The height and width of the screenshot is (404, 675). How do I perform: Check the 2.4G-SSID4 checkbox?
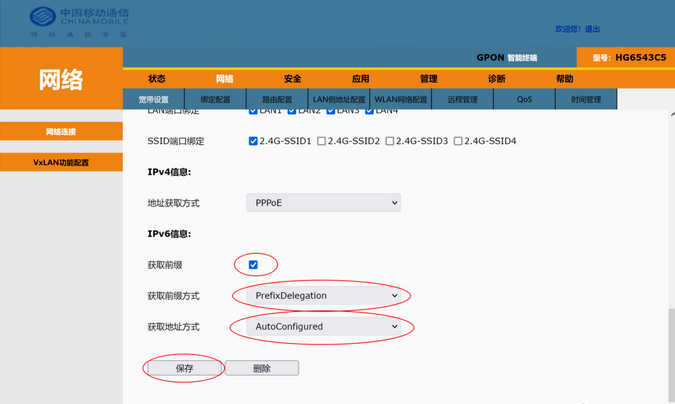click(x=458, y=141)
